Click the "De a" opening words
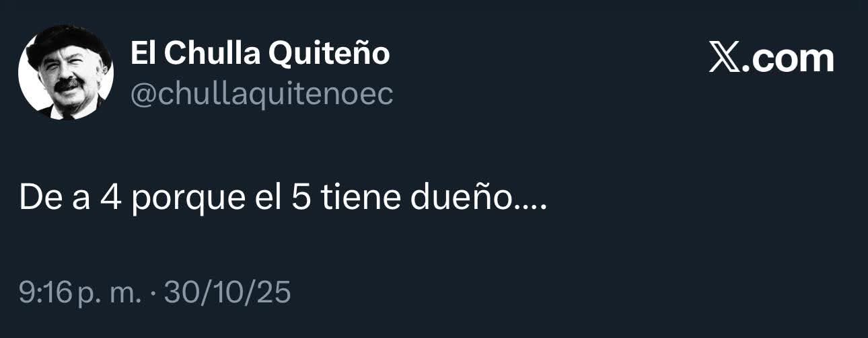The height and width of the screenshot is (338, 868). click(x=54, y=199)
